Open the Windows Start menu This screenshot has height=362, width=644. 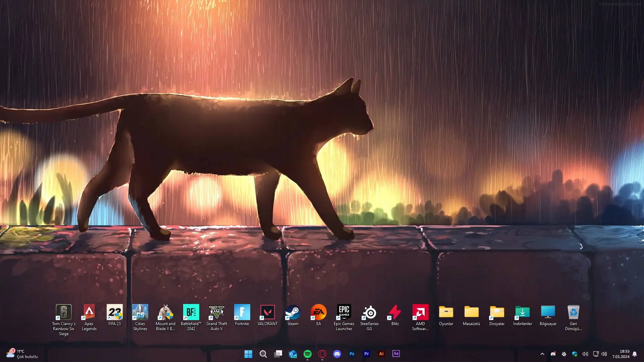point(248,354)
